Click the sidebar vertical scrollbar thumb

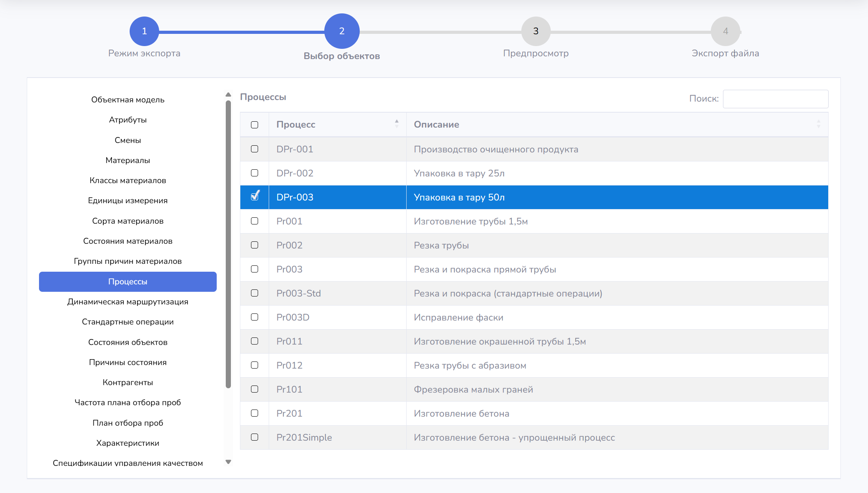coord(228,244)
